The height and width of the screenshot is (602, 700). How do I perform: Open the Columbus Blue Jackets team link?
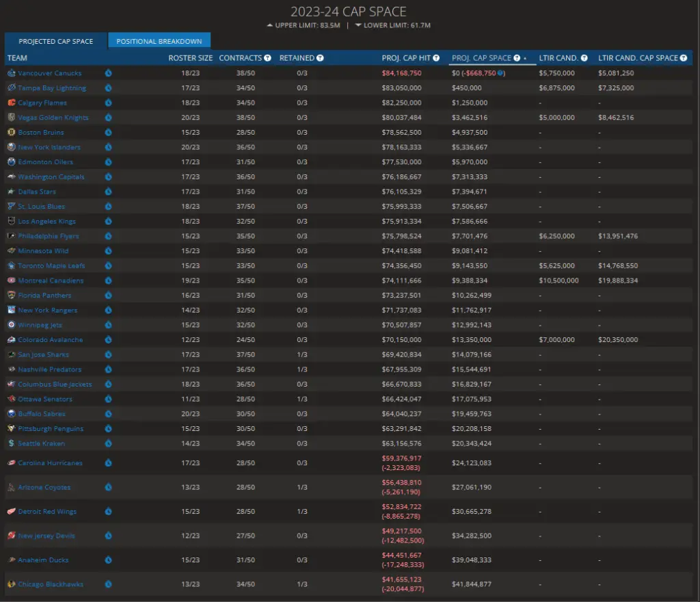tap(55, 384)
